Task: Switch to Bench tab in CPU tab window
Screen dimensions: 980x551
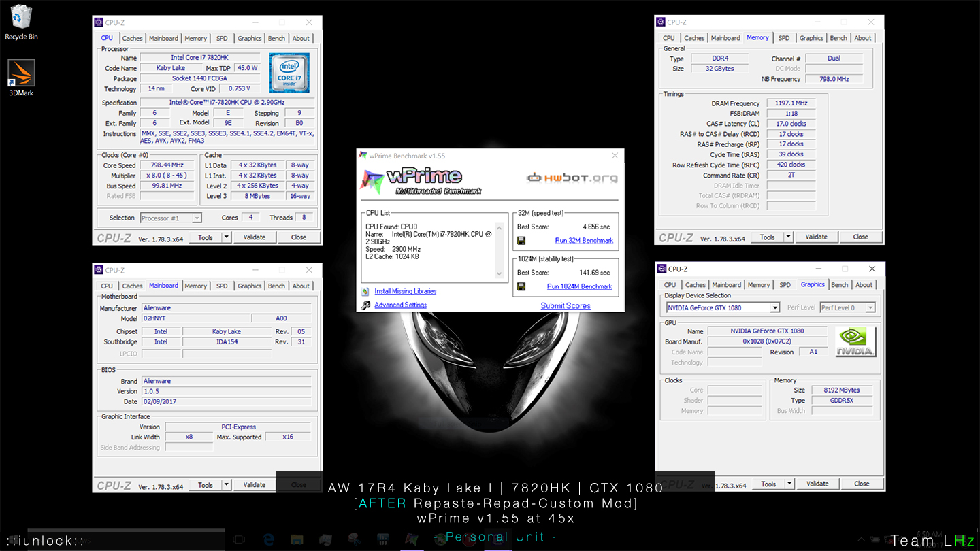Action: click(x=277, y=38)
